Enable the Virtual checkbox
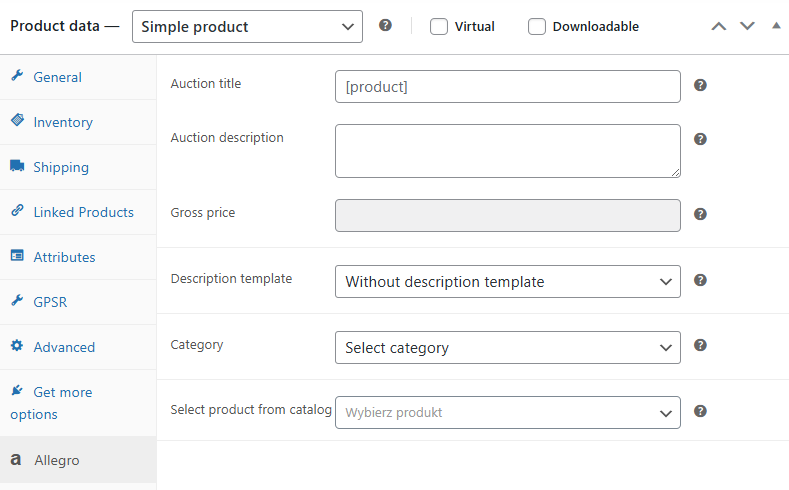The image size is (789, 490). tap(439, 26)
